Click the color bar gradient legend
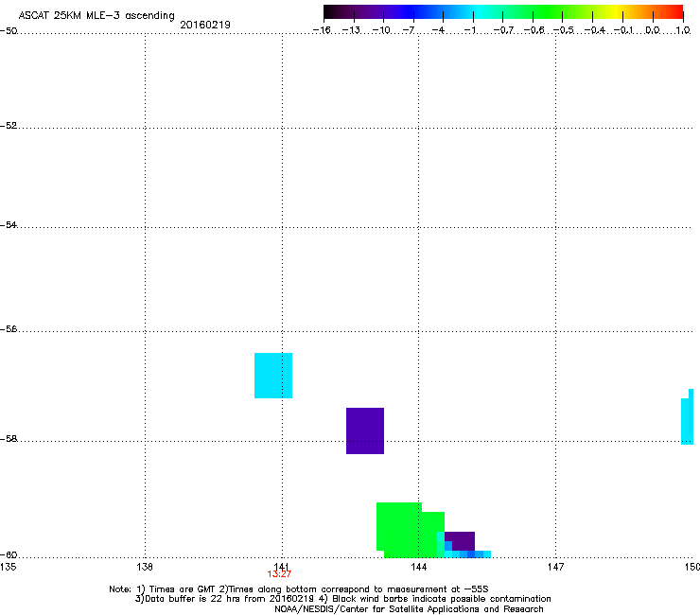The image size is (700, 615). coord(503,12)
